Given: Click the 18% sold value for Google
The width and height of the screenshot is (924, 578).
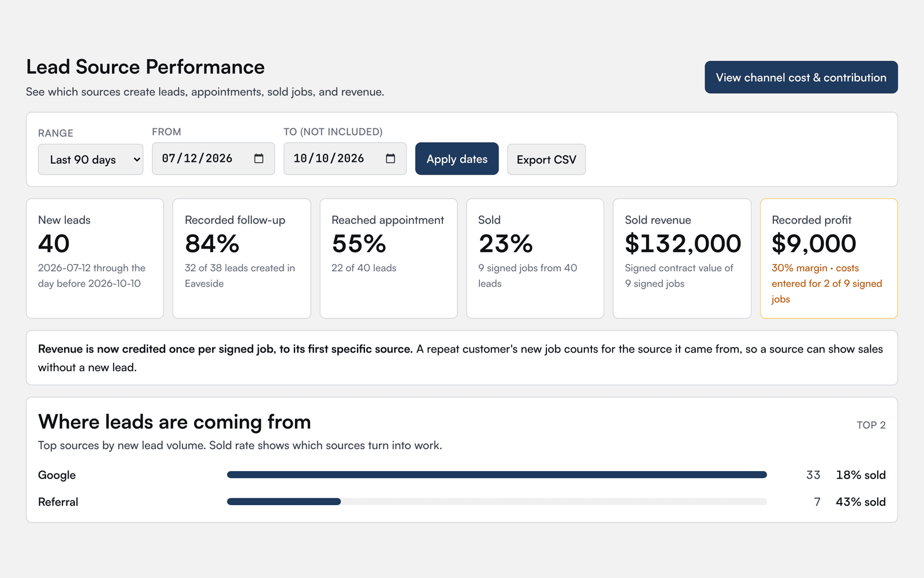Looking at the screenshot, I should point(860,475).
